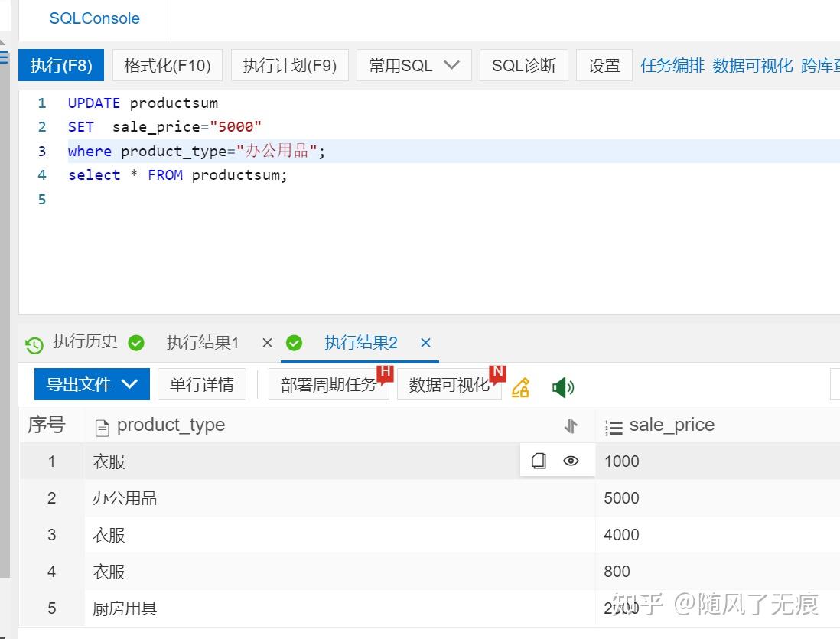This screenshot has height=639, width=840.
Task: Click the edit lock pencil icon
Action: [521, 386]
